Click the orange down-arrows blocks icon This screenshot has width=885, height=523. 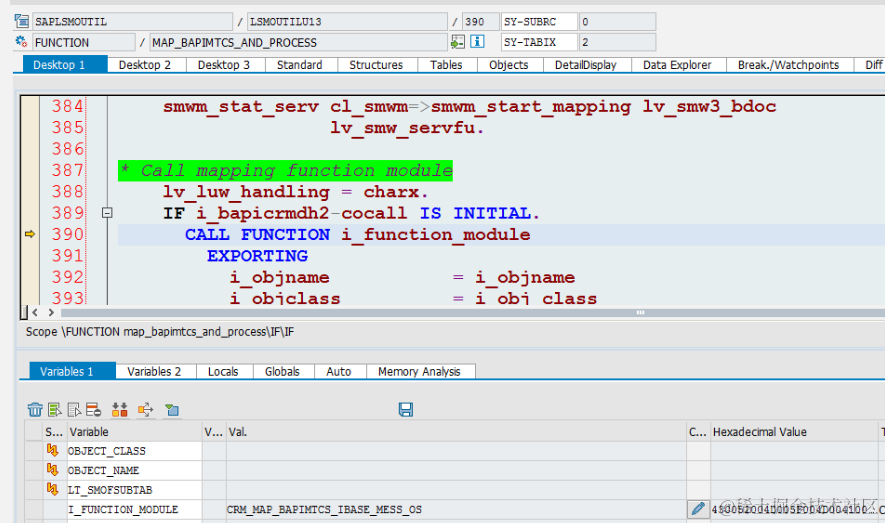point(120,410)
